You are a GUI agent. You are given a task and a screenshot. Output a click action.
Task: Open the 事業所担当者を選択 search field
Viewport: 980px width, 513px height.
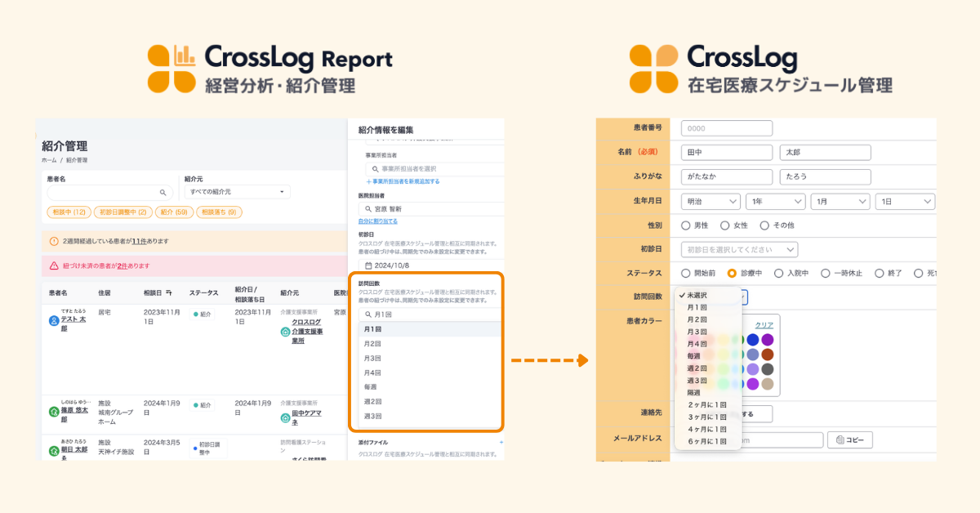coord(434,168)
